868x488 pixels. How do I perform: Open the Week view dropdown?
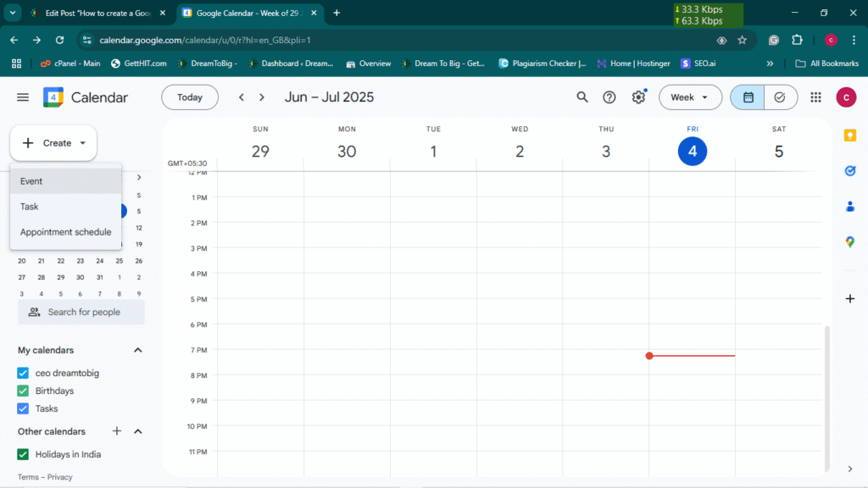click(x=690, y=97)
